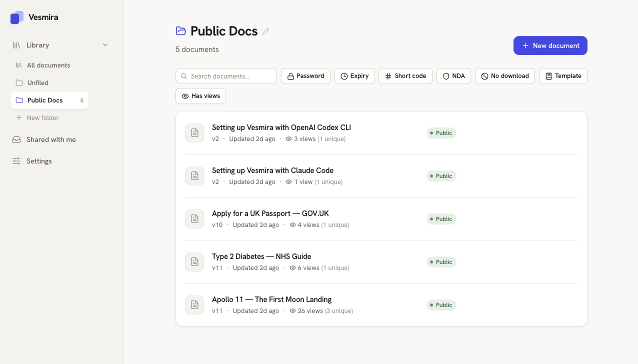638x364 pixels.
Task: Toggle the Password filter
Action: click(x=306, y=76)
